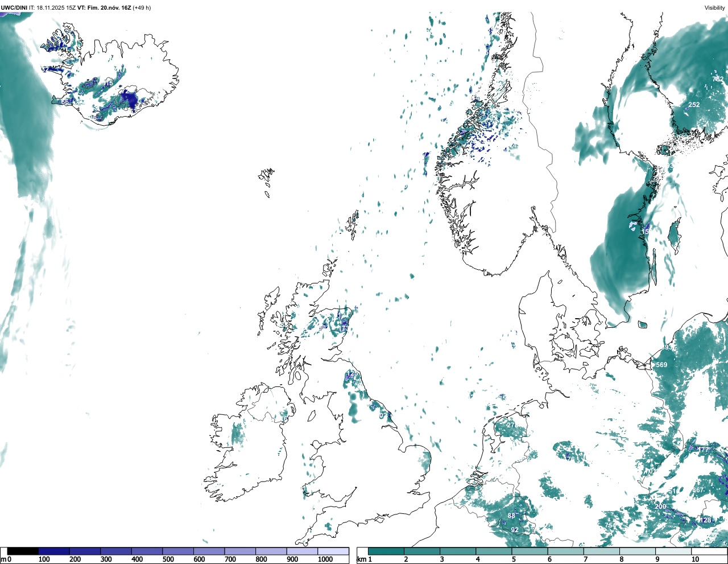The height and width of the screenshot is (564, 728).
Task: Click the '100' tick label on metre scale
Action: click(44, 559)
